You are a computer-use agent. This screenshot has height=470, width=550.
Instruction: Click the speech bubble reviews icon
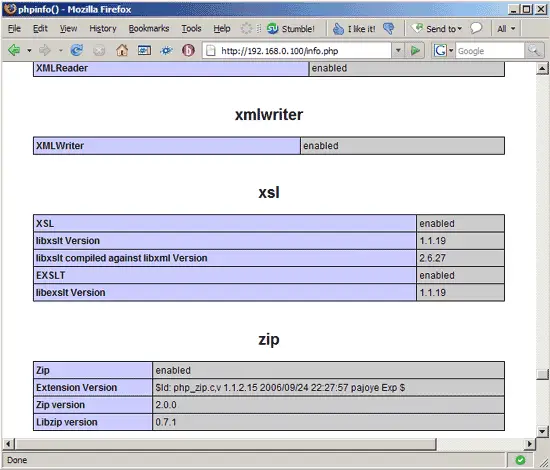coord(476,28)
